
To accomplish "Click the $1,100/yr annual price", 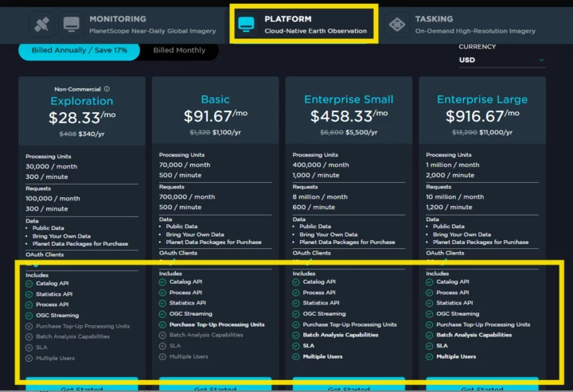I will tap(227, 133).
